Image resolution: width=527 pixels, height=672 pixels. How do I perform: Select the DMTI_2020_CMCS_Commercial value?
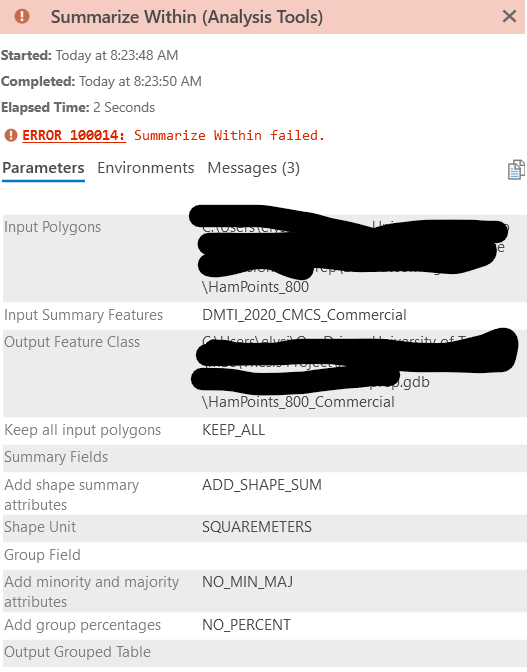tap(304, 315)
